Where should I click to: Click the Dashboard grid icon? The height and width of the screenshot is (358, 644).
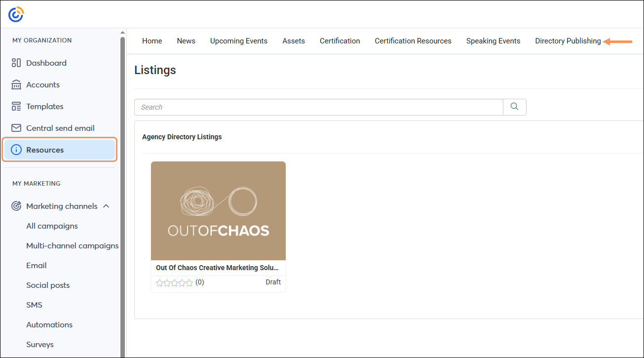pyautogui.click(x=16, y=63)
